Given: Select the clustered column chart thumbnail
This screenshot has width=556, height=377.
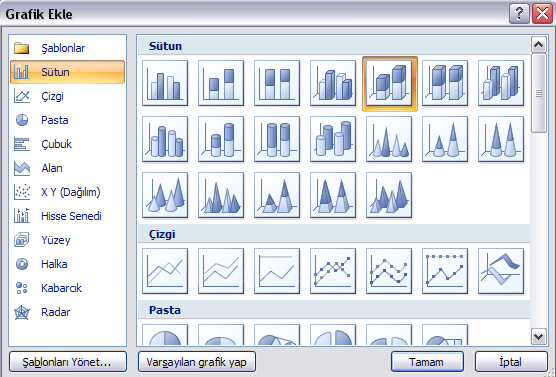Looking at the screenshot, I should tap(165, 83).
